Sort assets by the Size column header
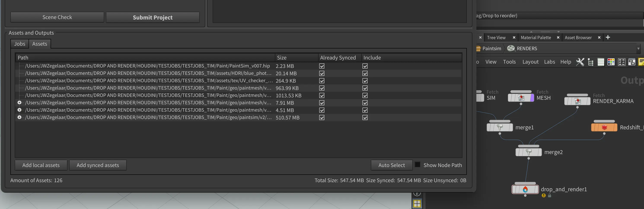 (282, 58)
